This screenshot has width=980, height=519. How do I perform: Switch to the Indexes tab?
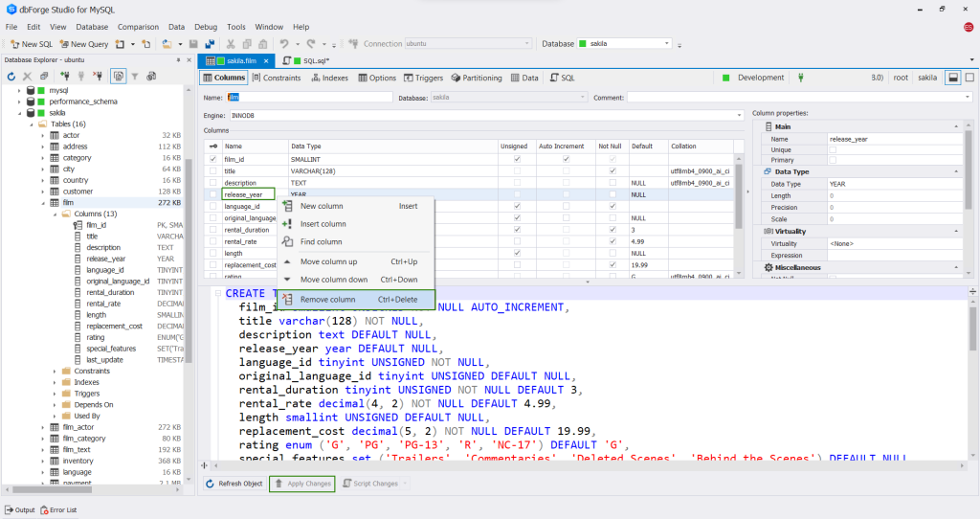(x=329, y=78)
